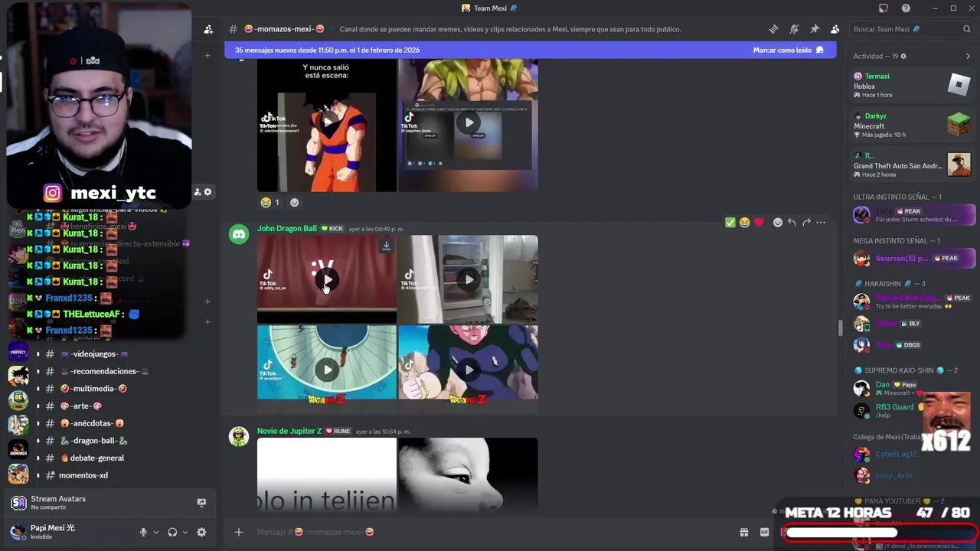Open more options three dots on message
The image size is (980, 551).
[821, 222]
